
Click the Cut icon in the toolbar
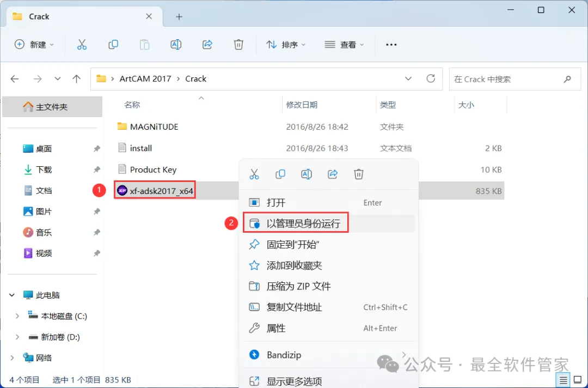[x=82, y=45]
